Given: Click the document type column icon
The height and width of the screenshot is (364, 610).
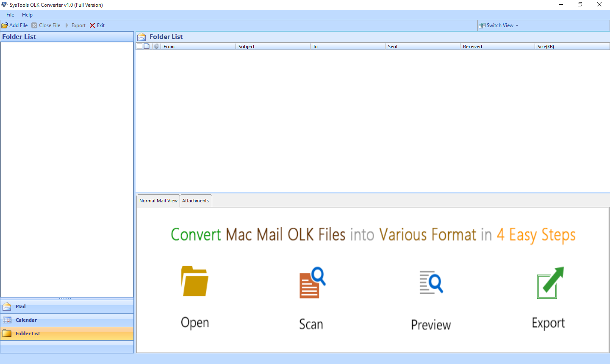Looking at the screenshot, I should tap(147, 46).
